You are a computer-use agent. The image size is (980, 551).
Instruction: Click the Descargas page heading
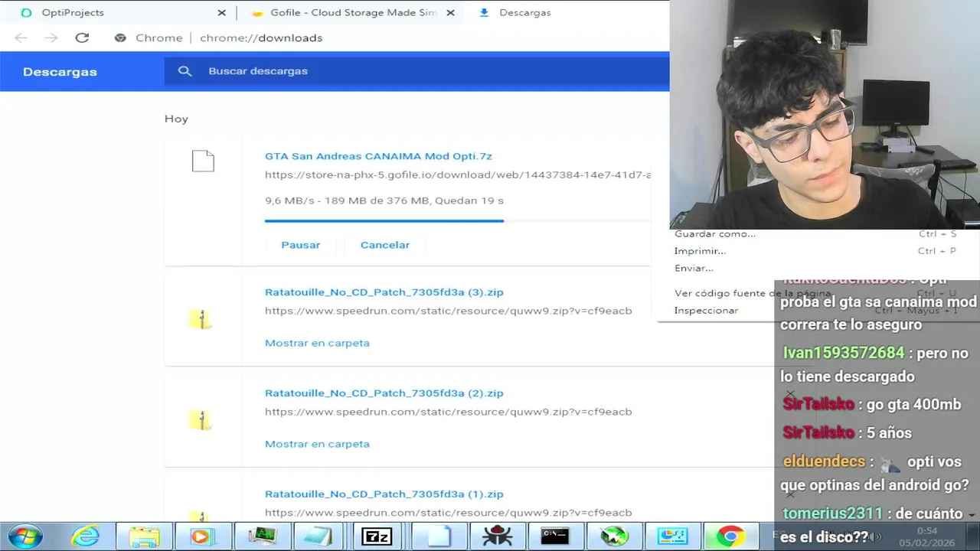tap(60, 72)
